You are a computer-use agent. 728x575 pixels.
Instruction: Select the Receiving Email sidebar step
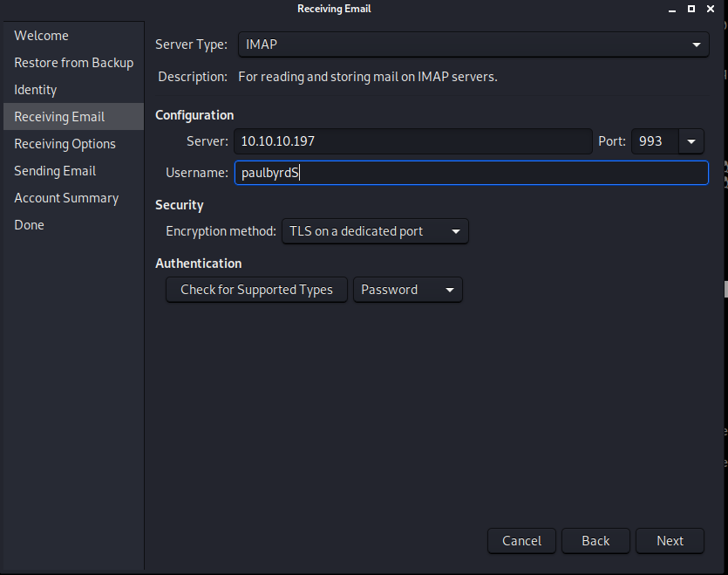(59, 117)
